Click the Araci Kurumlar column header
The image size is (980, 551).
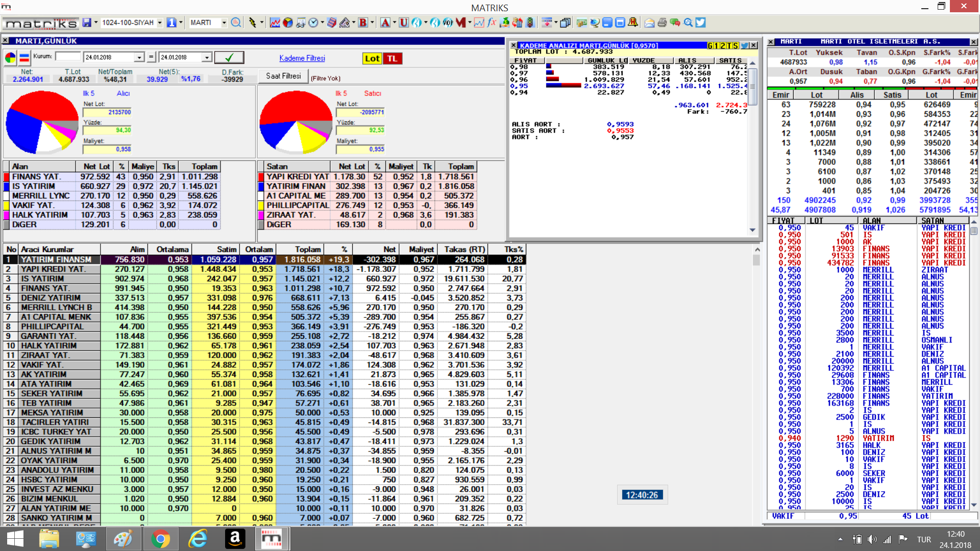(59, 249)
